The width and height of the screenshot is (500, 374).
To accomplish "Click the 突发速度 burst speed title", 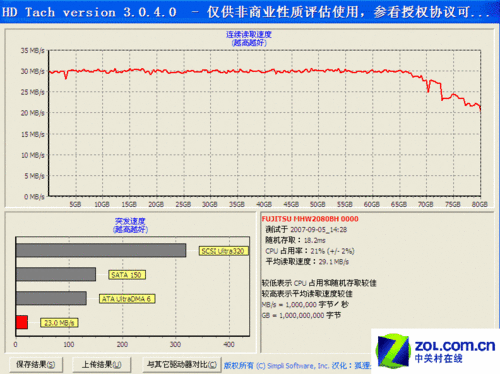I will coord(130,221).
